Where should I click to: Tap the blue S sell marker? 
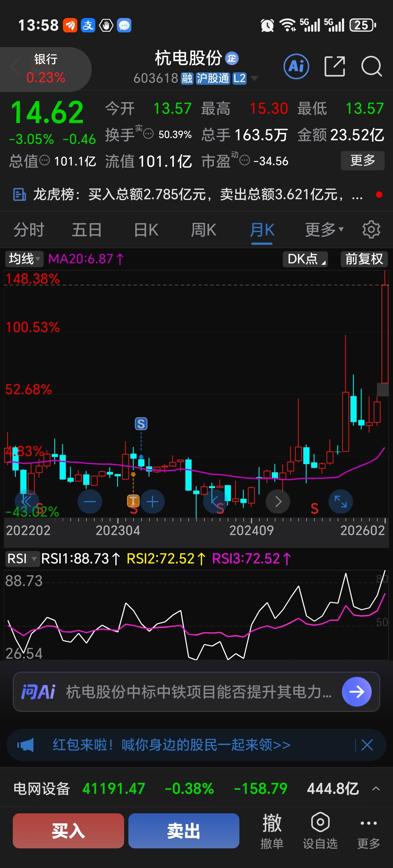click(x=141, y=424)
